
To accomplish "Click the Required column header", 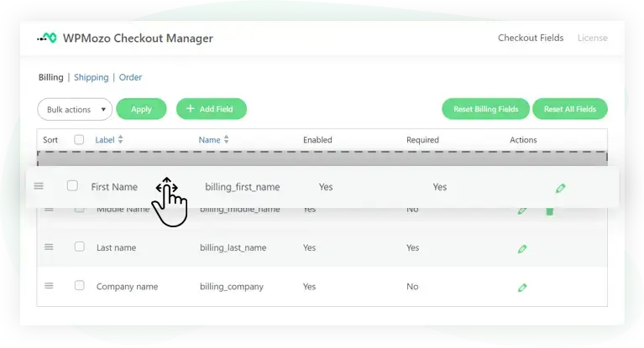I will pos(422,139).
